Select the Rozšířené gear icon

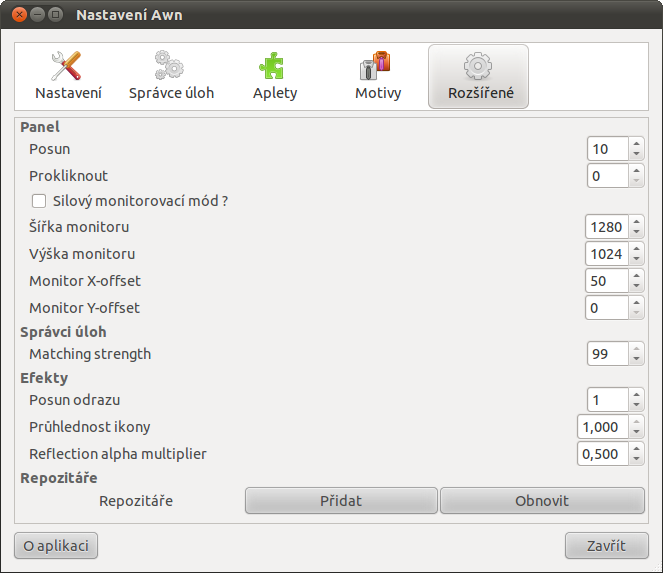click(x=478, y=66)
